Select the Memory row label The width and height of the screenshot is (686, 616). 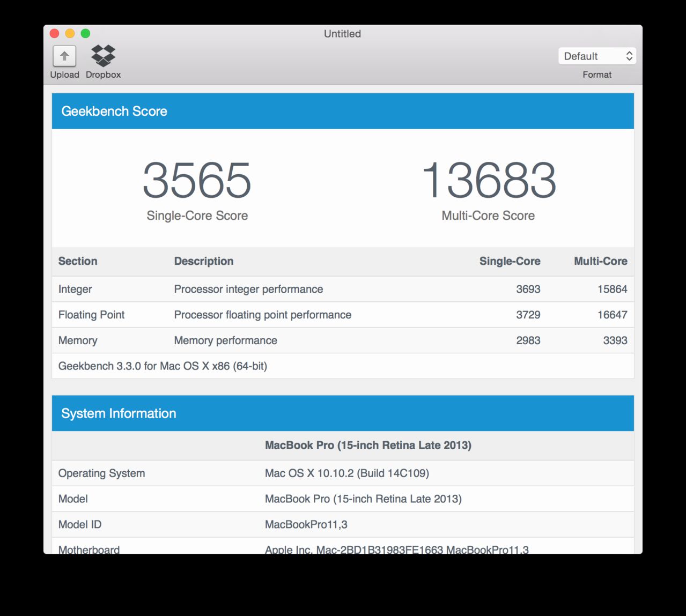pyautogui.click(x=78, y=340)
